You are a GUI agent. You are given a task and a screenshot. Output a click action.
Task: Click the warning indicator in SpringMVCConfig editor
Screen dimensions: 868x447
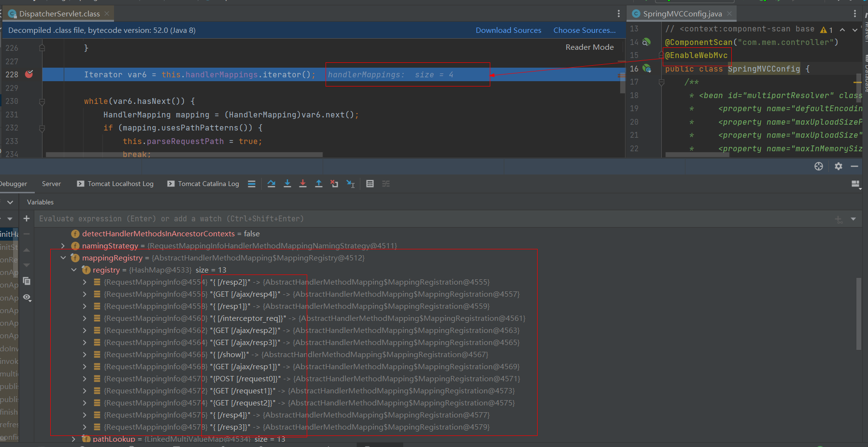[826, 30]
